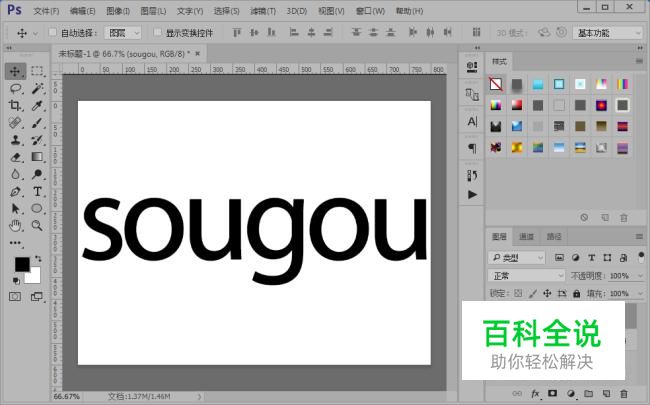
Task: Select the Magic Wand tool
Action: point(37,88)
